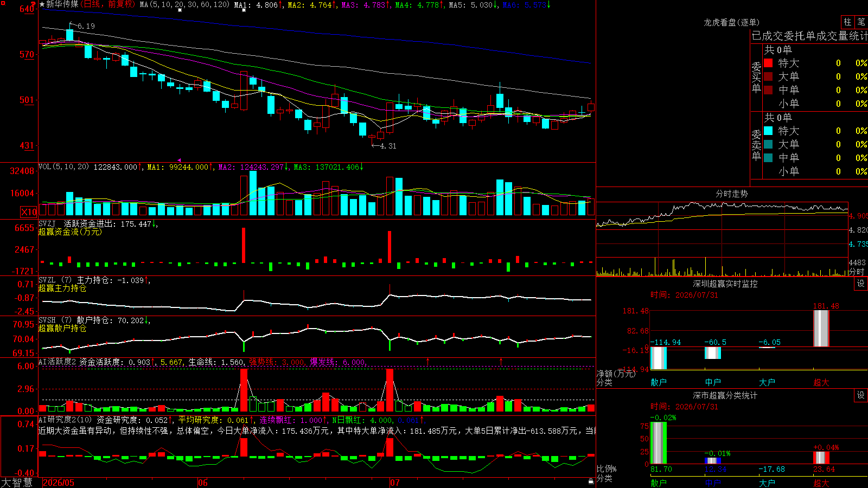The image size is (868, 488).
Task: Click the 平均研究度: 0.061 label
Action: coord(213,420)
